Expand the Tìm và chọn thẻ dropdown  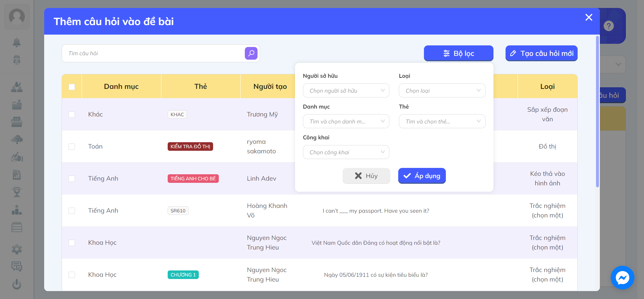coord(442,121)
